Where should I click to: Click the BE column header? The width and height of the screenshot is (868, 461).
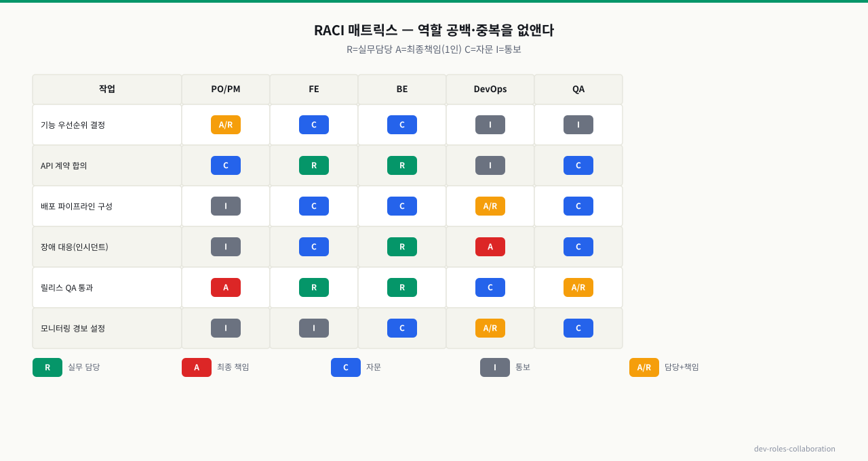pos(402,89)
